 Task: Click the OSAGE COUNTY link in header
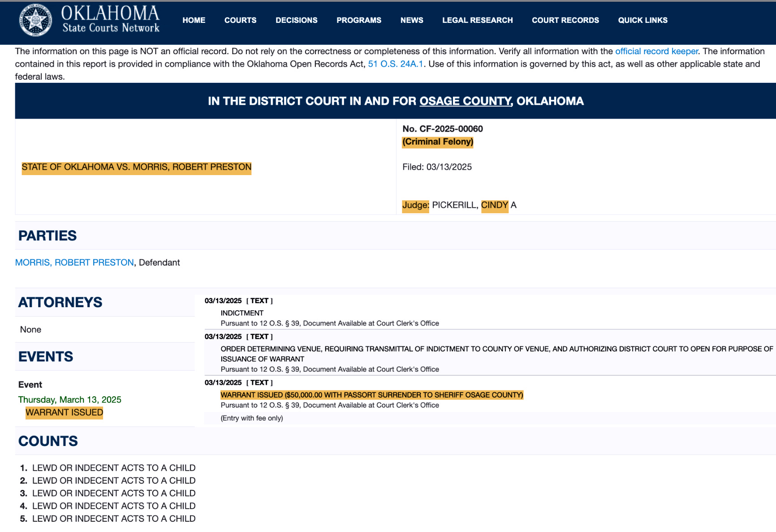tap(465, 101)
